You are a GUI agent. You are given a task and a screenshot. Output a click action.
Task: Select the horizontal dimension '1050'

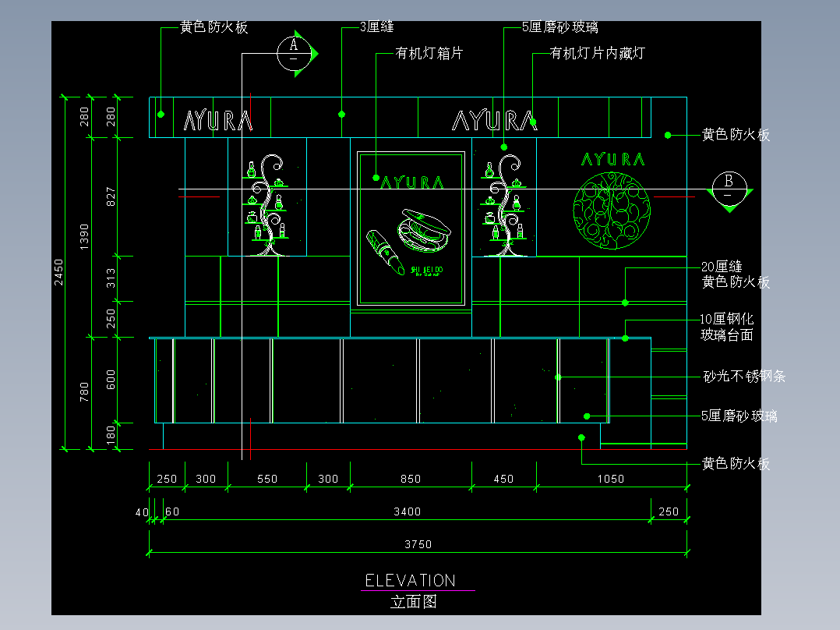pyautogui.click(x=611, y=479)
